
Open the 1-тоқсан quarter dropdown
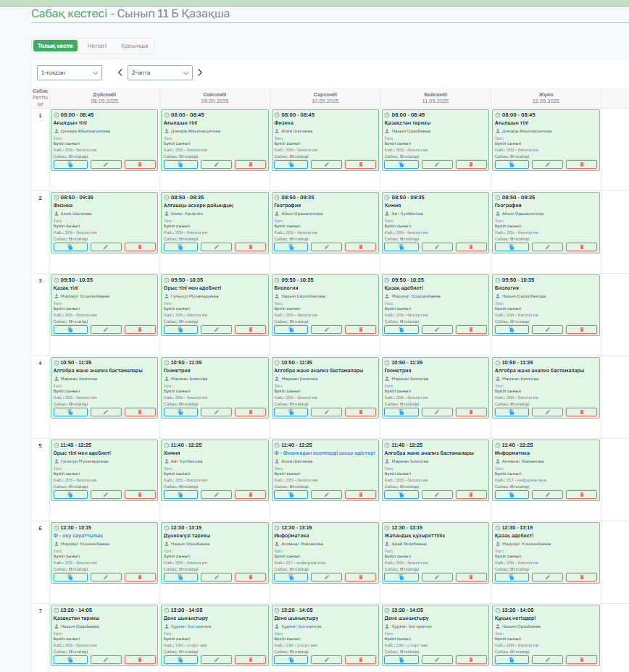70,73
